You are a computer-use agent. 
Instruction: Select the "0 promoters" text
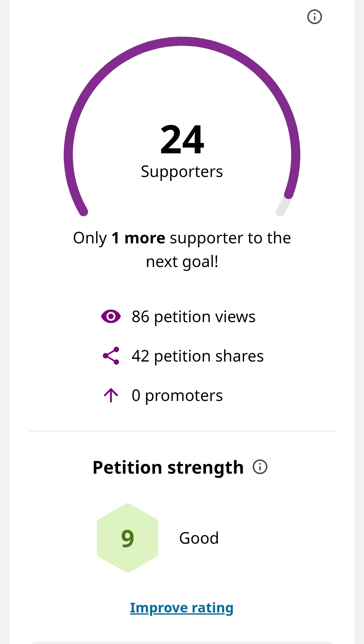pyautogui.click(x=177, y=395)
